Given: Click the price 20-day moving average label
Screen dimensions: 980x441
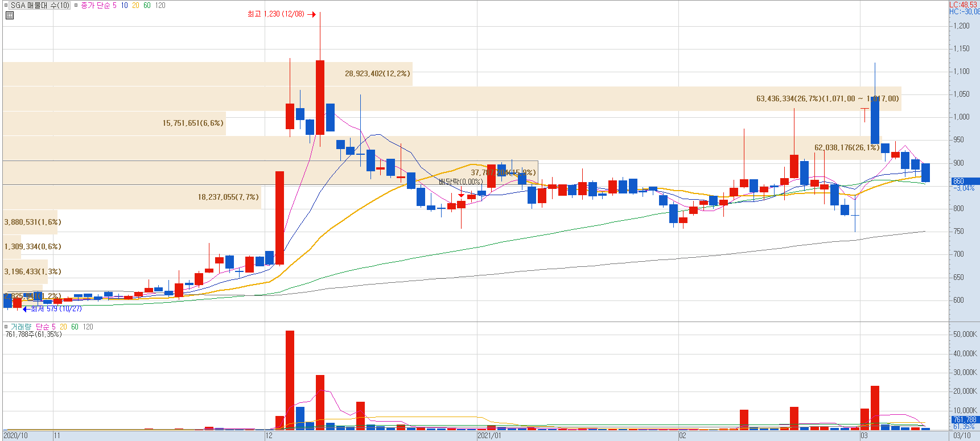Looking at the screenshot, I should click(135, 5).
